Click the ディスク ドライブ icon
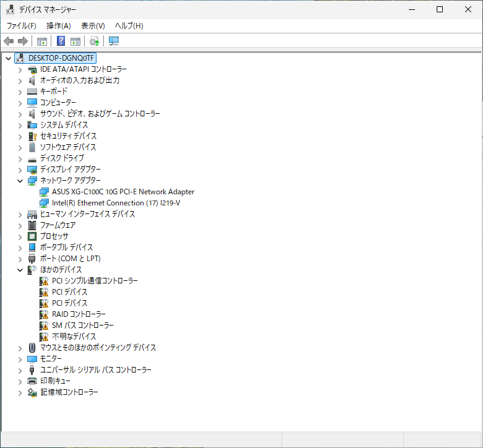Screen dimensions: 483x448 click(32, 160)
